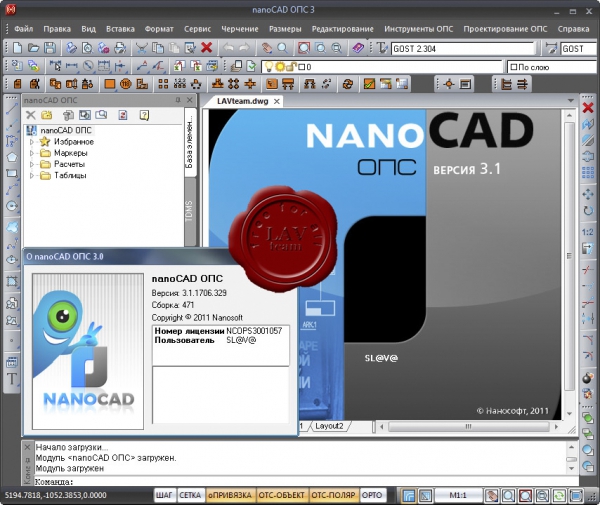Click the Cut scissors icon

pyautogui.click(x=142, y=48)
